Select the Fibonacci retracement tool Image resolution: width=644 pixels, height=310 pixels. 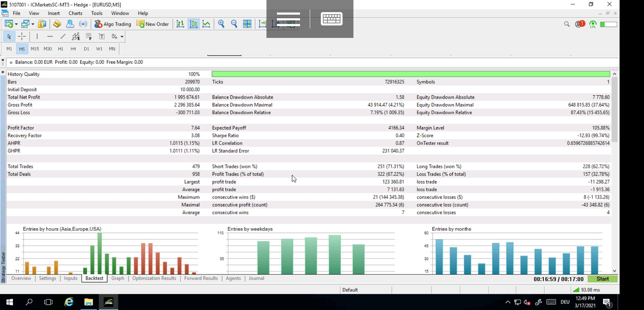coord(89,36)
